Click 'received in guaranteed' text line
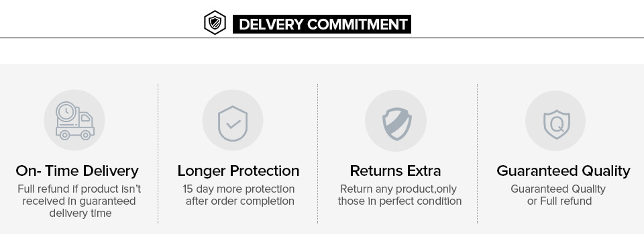Viewport: 644px width, 247px height. pyautogui.click(x=79, y=201)
